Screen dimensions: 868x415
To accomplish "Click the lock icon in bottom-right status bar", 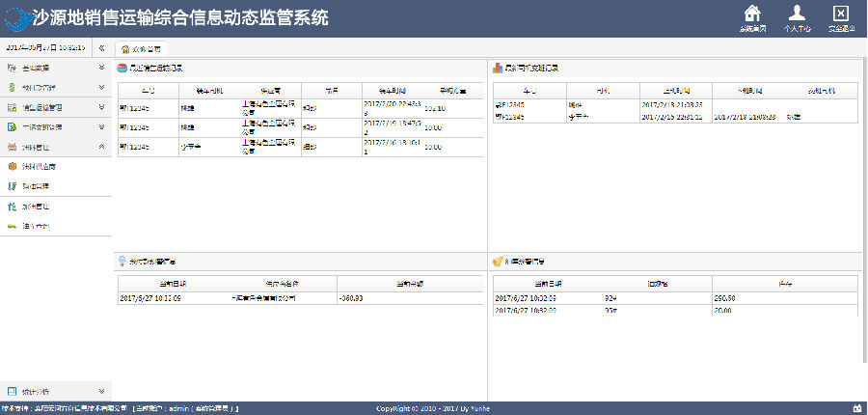I will pyautogui.click(x=857, y=408).
